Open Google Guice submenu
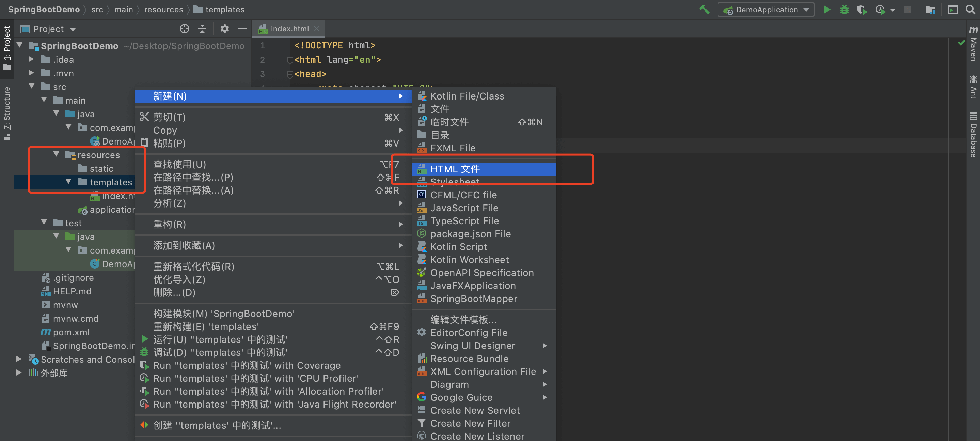The image size is (980, 441). coord(484,397)
